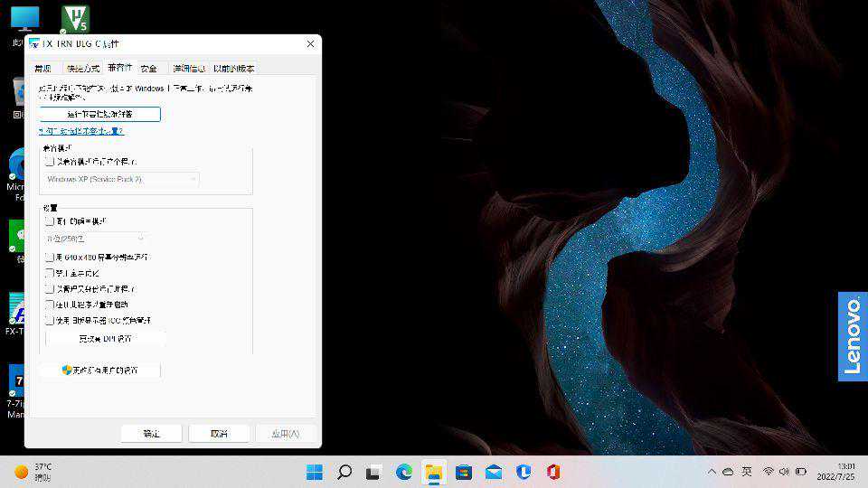Click the taskbar Search magnifier icon
Image resolution: width=868 pixels, height=488 pixels.
344,472
